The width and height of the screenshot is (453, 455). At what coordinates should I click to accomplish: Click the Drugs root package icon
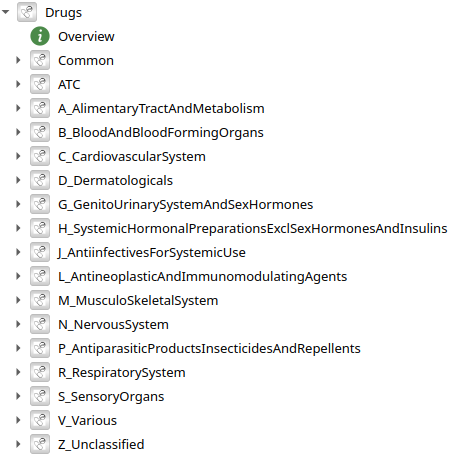[x=27, y=12]
